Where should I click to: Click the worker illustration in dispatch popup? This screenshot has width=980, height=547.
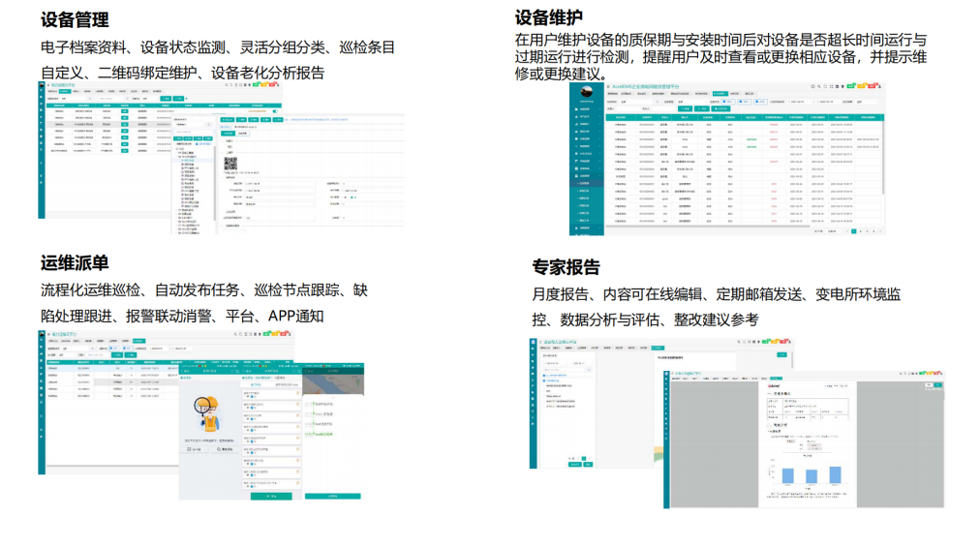(206, 414)
